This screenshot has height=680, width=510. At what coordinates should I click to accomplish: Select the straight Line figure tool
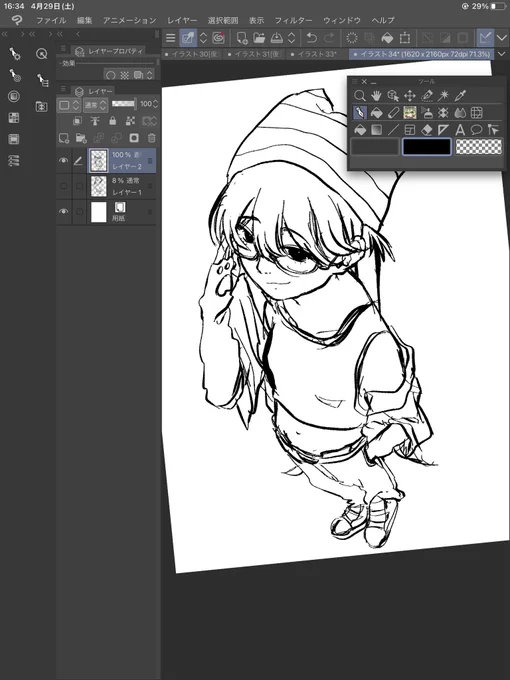coord(393,130)
